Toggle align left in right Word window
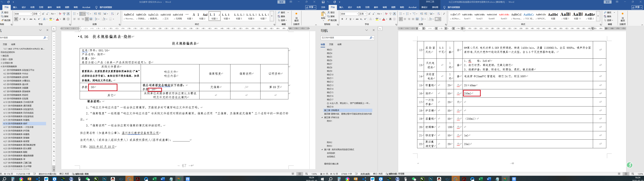The height and width of the screenshot is (181, 644). tap(401, 19)
